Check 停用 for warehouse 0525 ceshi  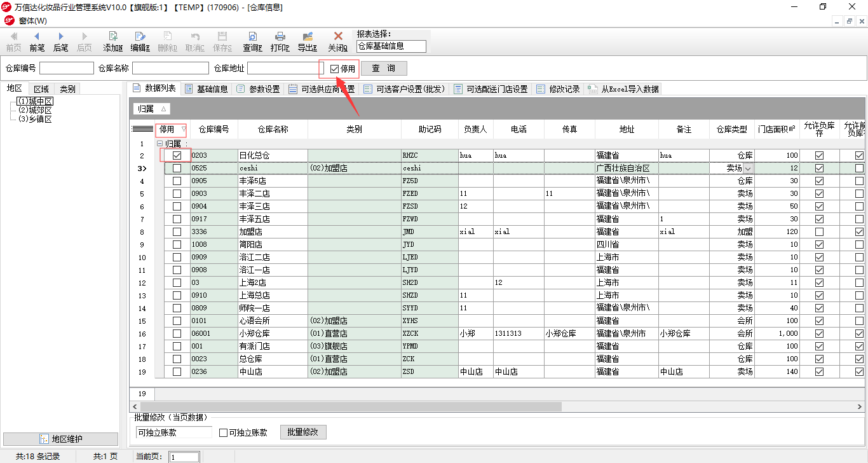177,168
